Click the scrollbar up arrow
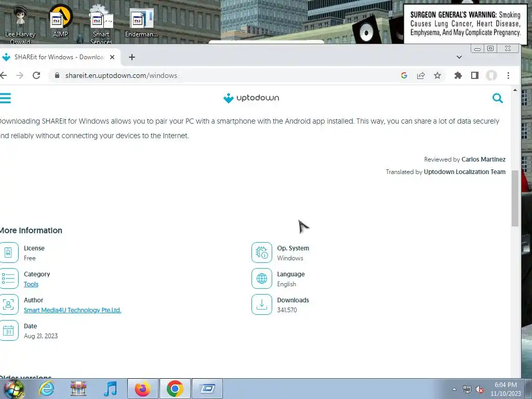Screen dimensions: 532x399 [515, 90]
